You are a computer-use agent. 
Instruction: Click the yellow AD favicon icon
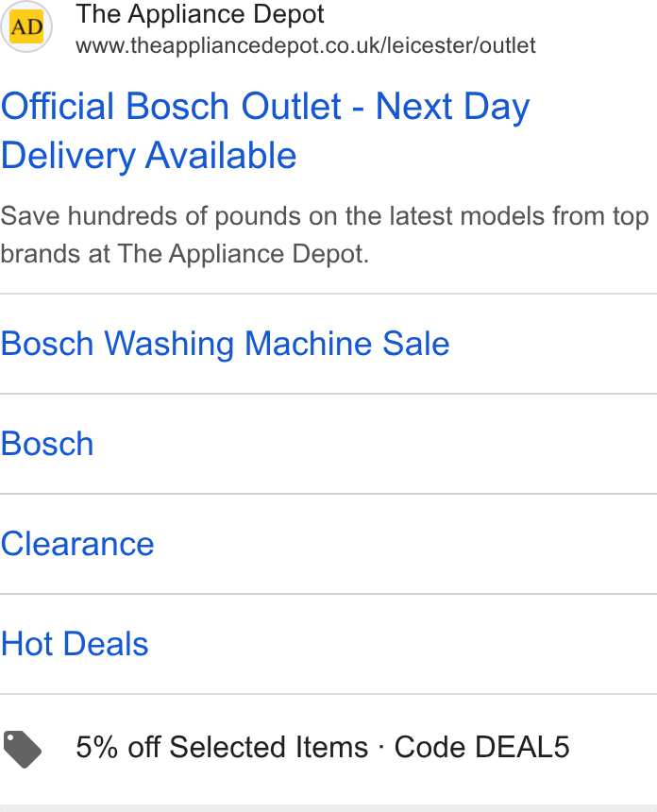[x=26, y=26]
